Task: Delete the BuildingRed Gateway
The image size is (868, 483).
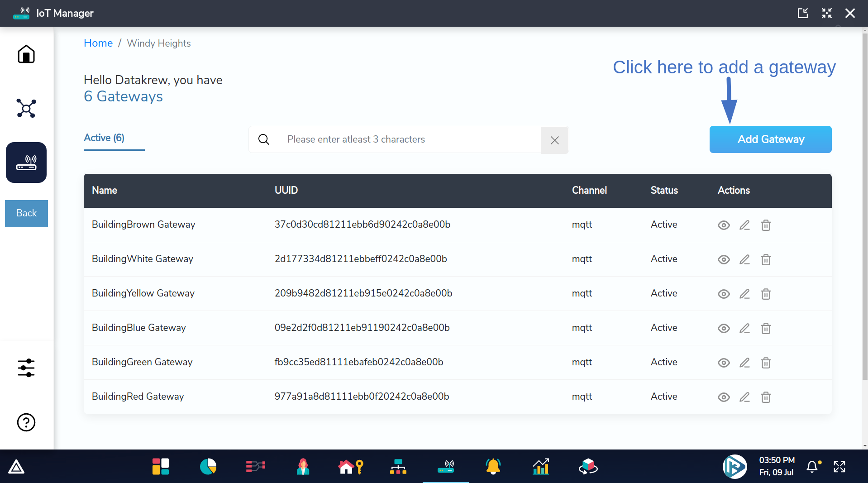Action: tap(766, 397)
